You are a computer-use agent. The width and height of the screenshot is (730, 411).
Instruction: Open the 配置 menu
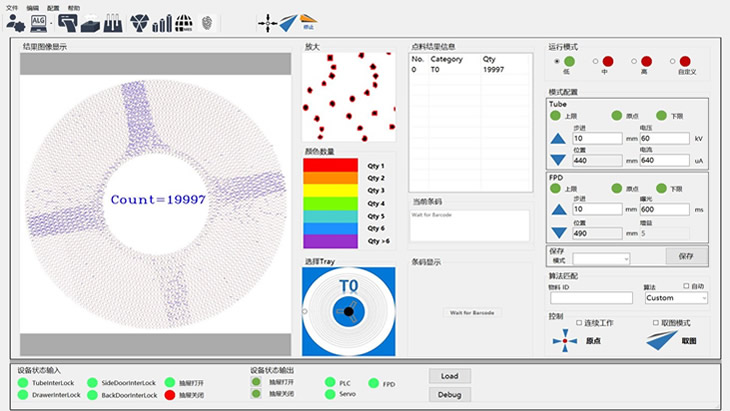pyautogui.click(x=53, y=8)
